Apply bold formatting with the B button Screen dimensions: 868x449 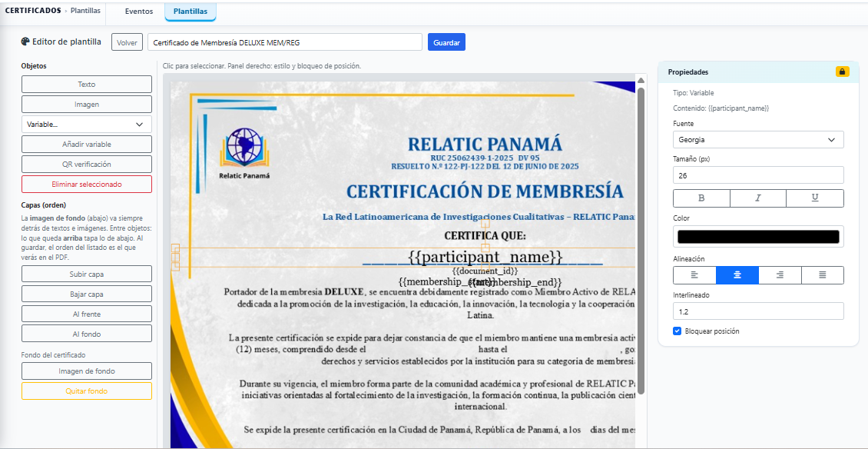click(701, 198)
